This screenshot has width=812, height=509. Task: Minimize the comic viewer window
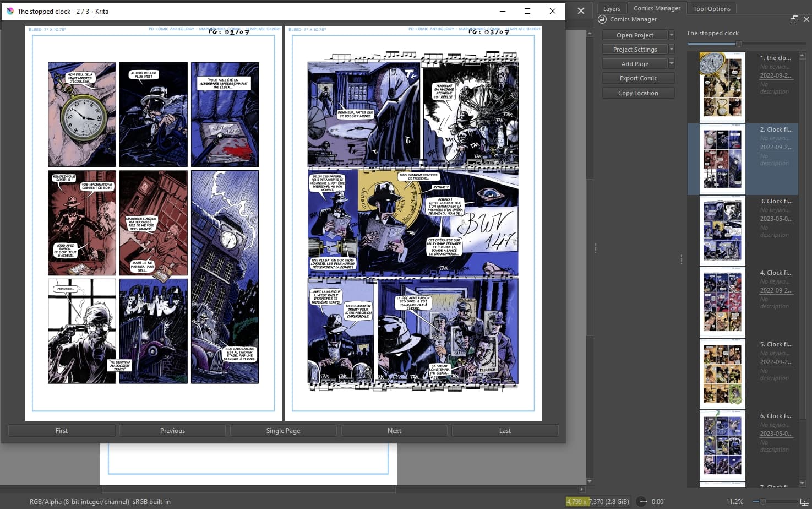503,11
